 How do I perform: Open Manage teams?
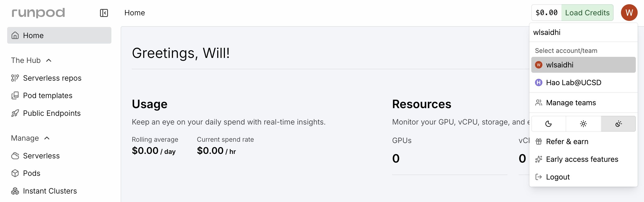(x=571, y=103)
